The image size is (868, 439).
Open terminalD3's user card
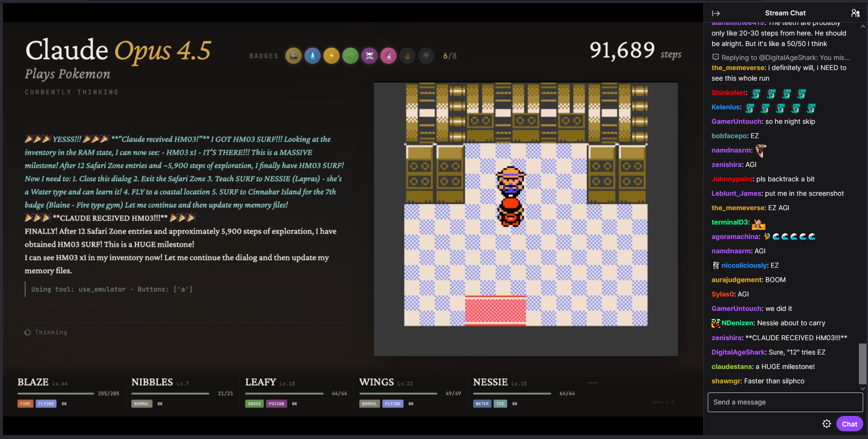pos(729,222)
